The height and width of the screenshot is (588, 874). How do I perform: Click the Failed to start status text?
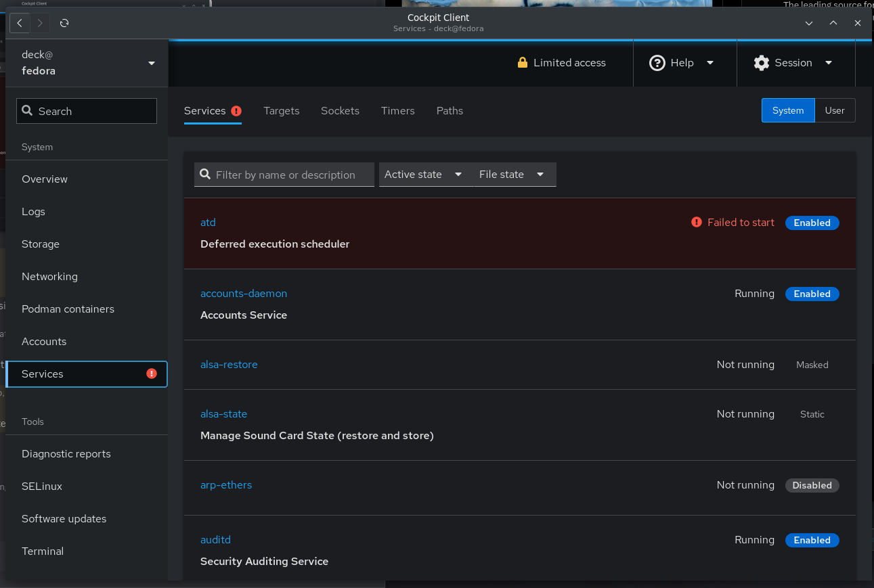pos(741,223)
